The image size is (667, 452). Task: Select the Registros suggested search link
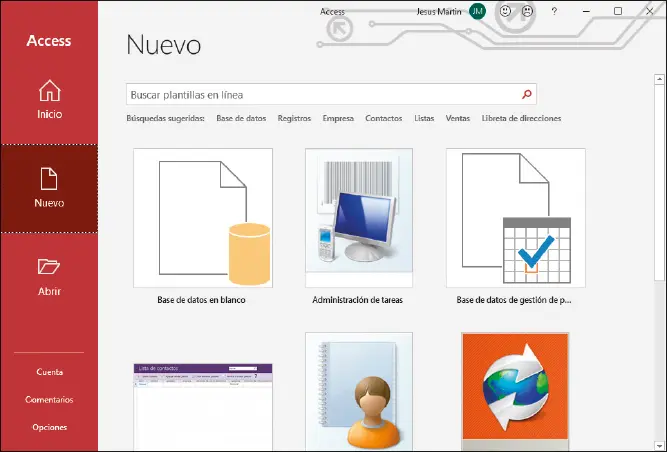point(294,118)
